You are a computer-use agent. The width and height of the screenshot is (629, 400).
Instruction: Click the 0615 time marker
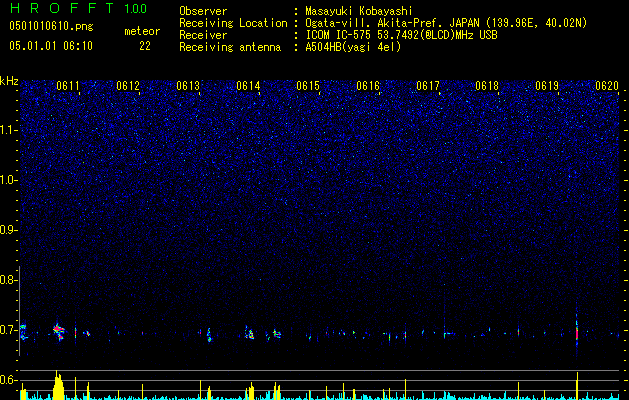click(308, 86)
